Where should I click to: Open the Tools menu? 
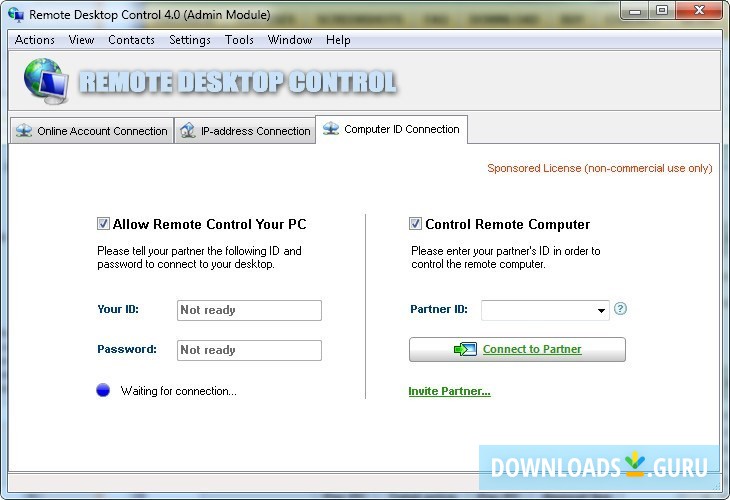pos(239,40)
